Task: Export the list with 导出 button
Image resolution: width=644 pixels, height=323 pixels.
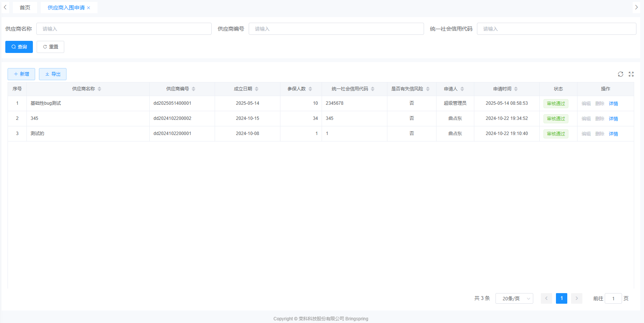Action: click(53, 74)
